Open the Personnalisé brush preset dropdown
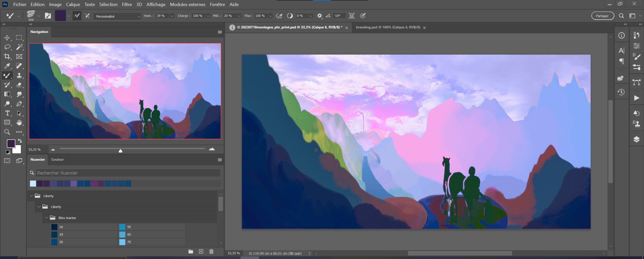Viewport: 644px width, 259px height. pyautogui.click(x=117, y=16)
